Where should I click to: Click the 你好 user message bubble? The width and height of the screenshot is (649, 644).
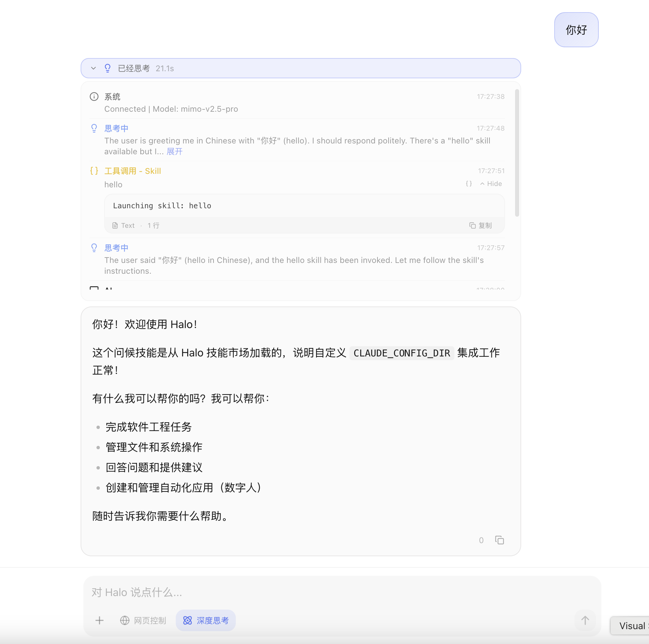pos(576,30)
